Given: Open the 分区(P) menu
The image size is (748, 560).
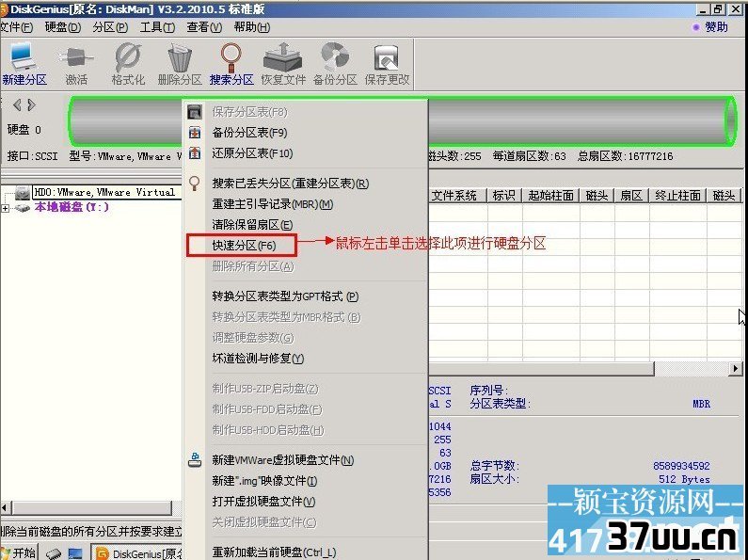Looking at the screenshot, I should point(111,27).
